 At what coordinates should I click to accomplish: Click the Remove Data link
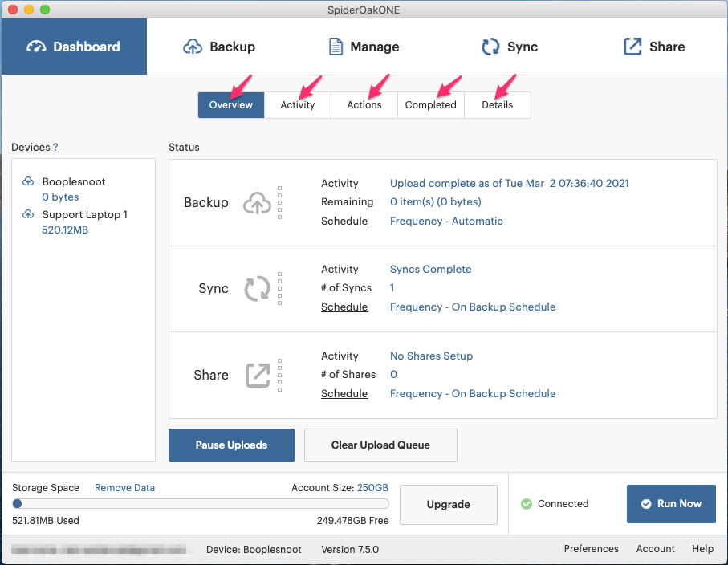click(125, 487)
